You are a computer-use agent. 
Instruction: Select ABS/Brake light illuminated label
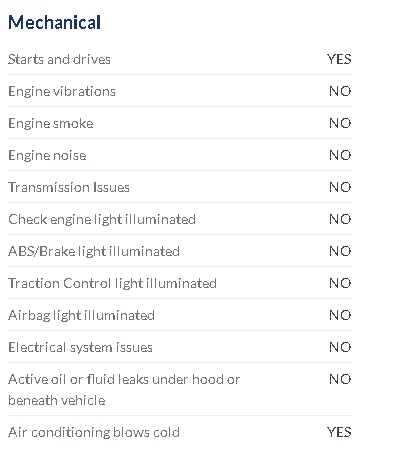pos(94,251)
